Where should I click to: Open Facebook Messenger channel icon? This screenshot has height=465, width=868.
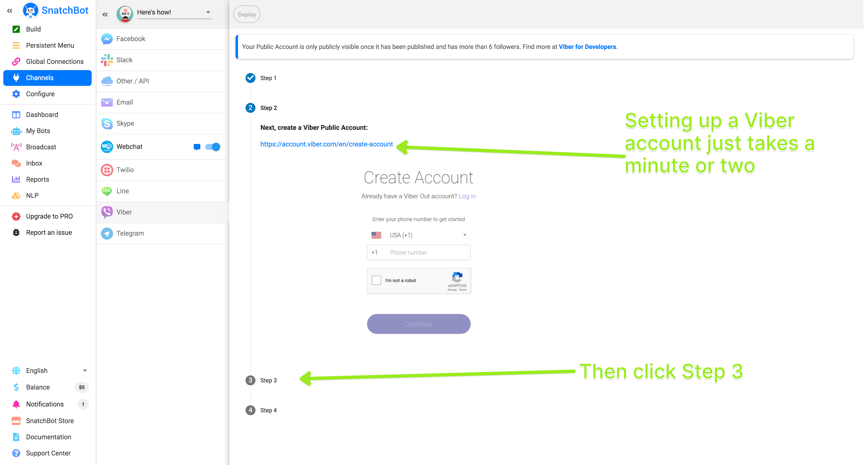(107, 39)
